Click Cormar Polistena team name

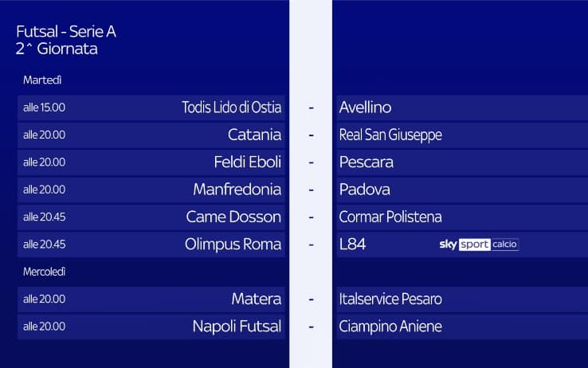[390, 217]
